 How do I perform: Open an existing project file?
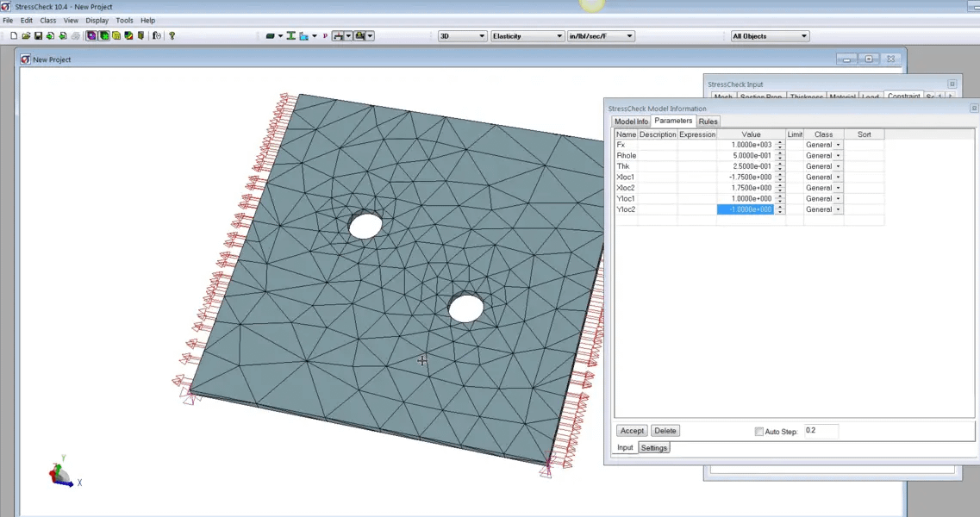click(25, 35)
